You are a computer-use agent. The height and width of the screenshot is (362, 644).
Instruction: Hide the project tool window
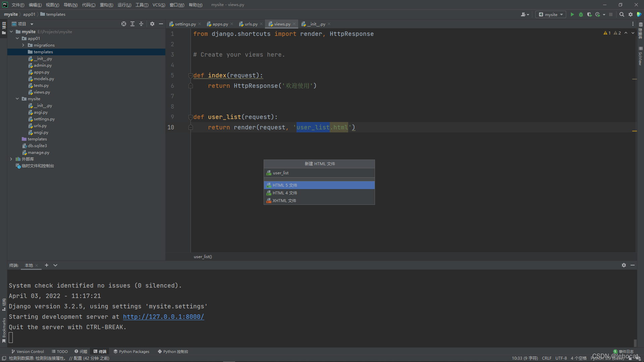click(x=161, y=24)
